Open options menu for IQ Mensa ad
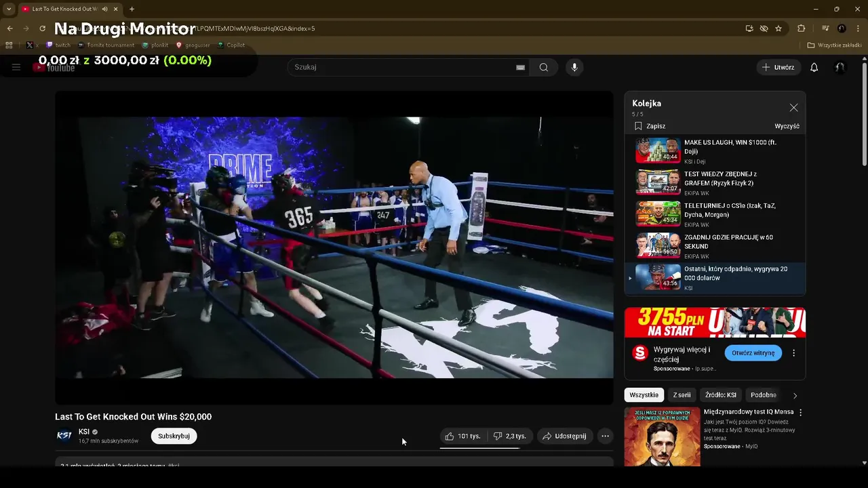This screenshot has height=488, width=868. click(800, 412)
